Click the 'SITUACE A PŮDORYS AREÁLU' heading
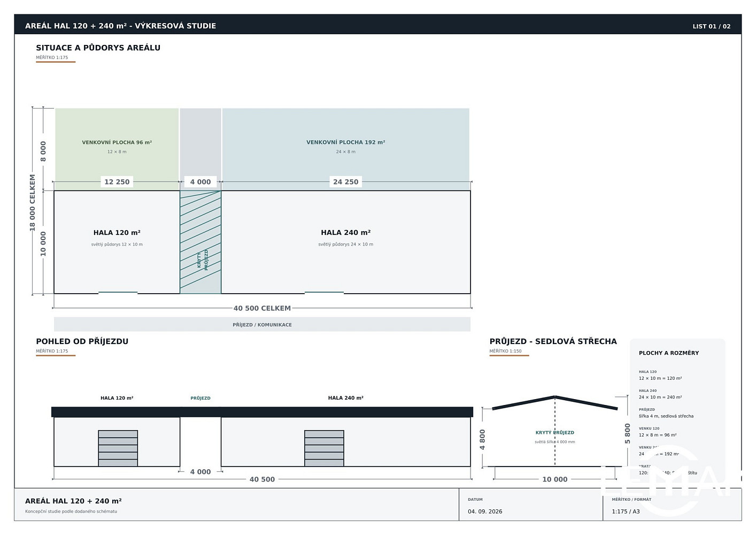The image size is (756, 535). tap(98, 48)
